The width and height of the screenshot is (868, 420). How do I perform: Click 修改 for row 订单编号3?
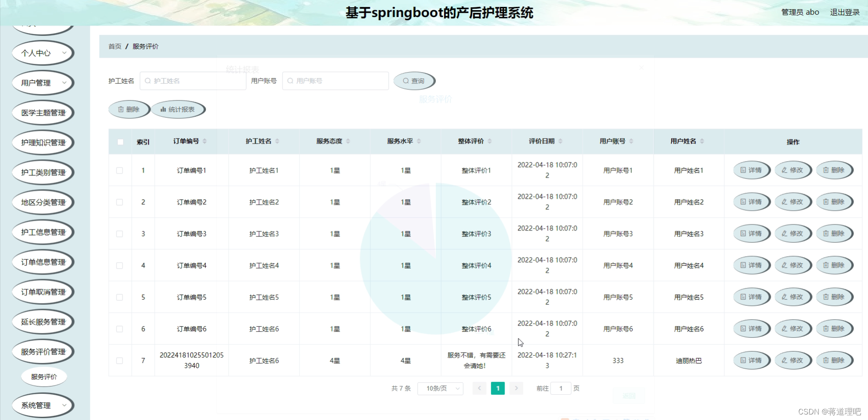[792, 233]
